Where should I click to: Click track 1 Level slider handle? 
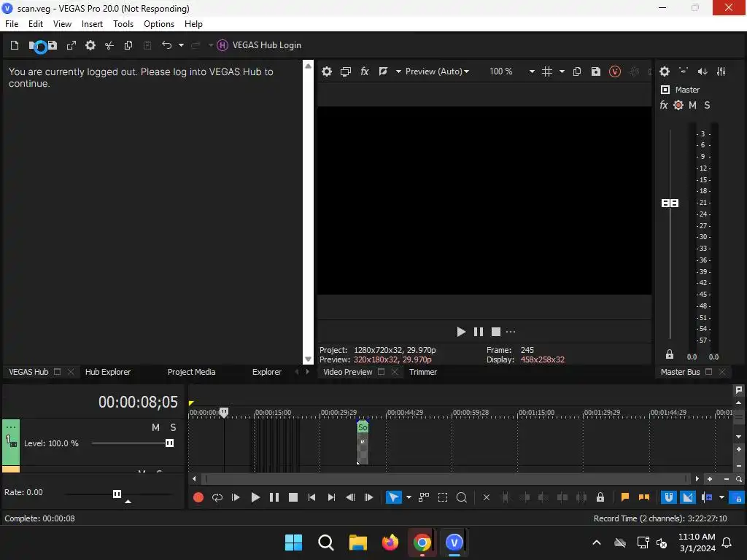point(169,443)
